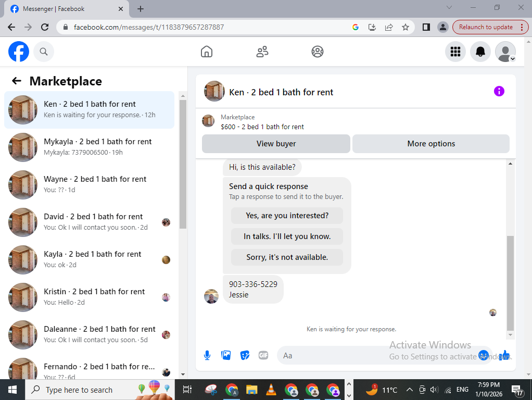Send 'In talks. I'll let you know.' response

point(287,236)
